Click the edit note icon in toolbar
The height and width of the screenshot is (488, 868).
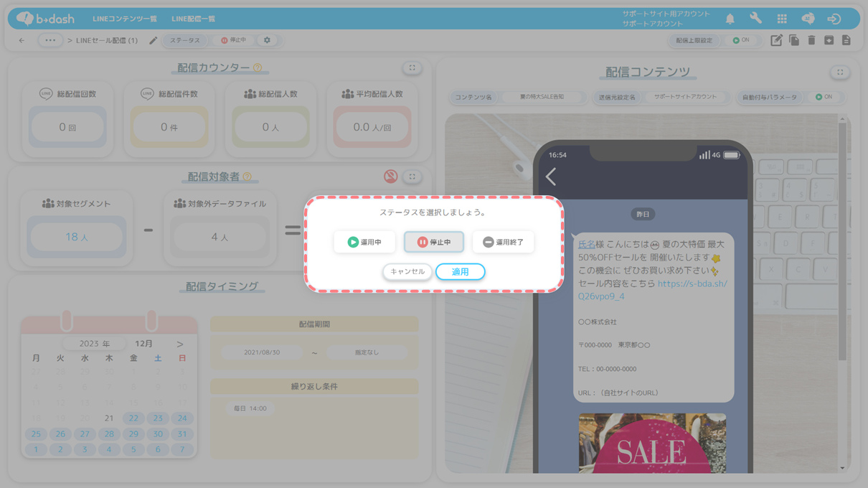[x=776, y=40]
